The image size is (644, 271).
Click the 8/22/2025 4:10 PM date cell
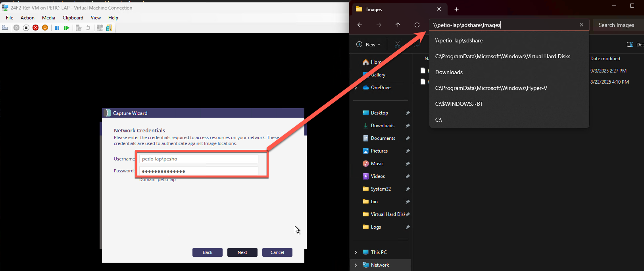point(609,82)
